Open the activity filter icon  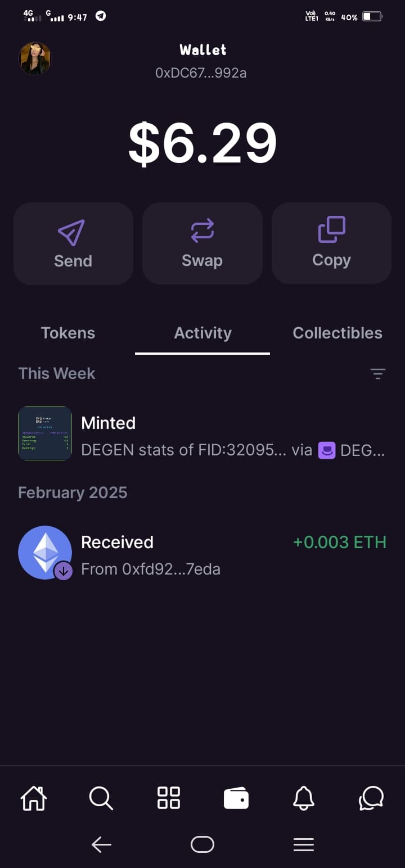tap(377, 374)
